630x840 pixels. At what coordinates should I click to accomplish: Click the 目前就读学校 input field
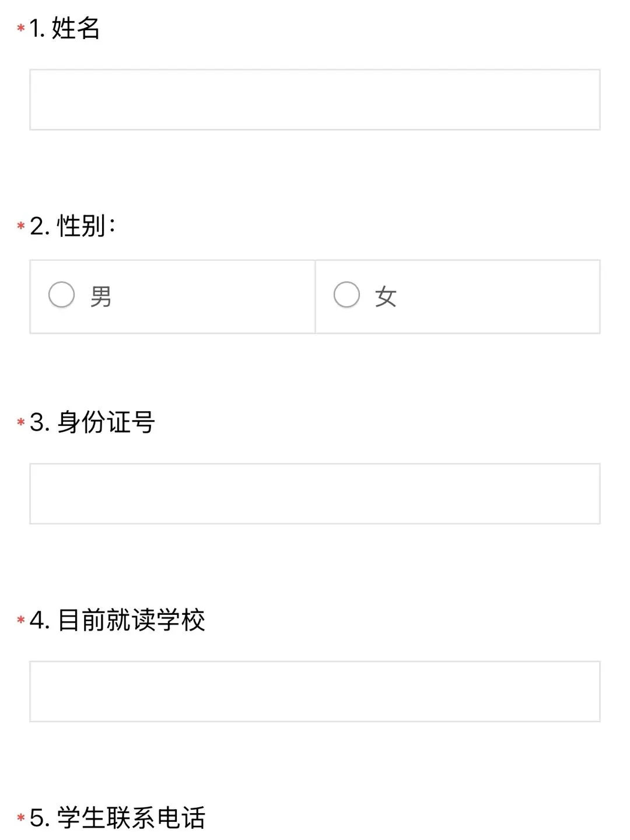314,691
